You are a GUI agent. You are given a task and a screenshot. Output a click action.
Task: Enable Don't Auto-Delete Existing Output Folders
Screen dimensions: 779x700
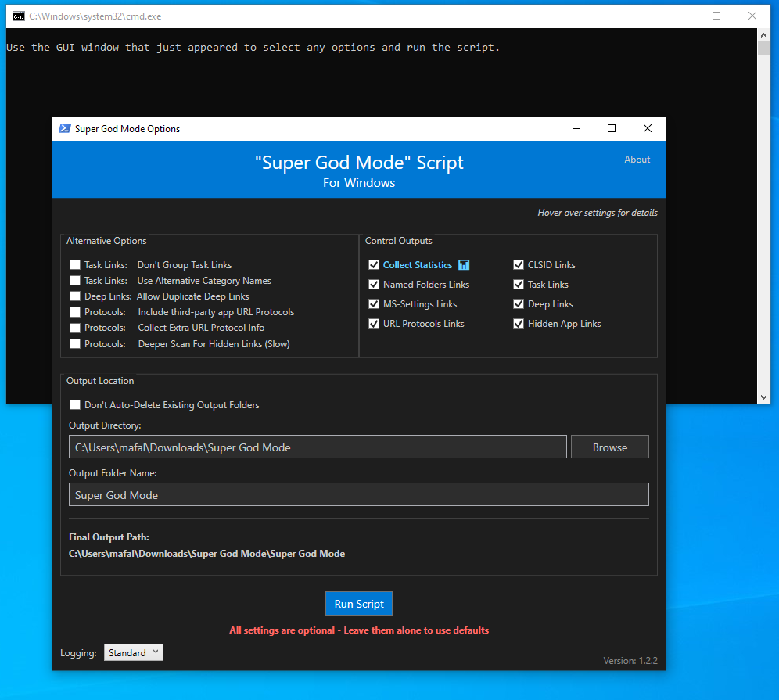pyautogui.click(x=75, y=405)
